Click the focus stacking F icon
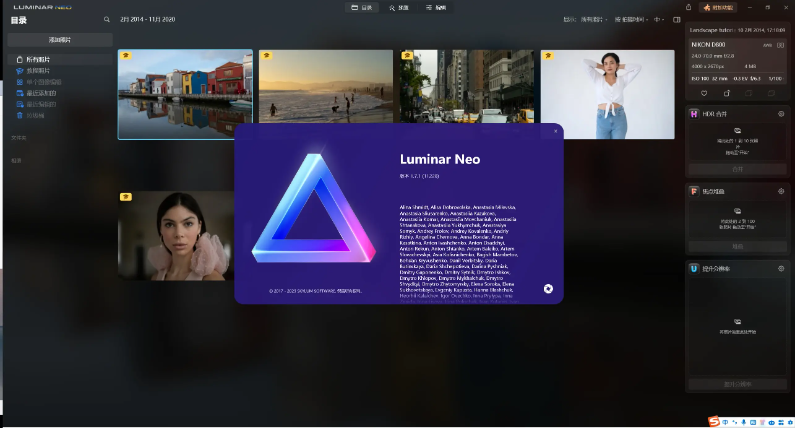 [694, 191]
